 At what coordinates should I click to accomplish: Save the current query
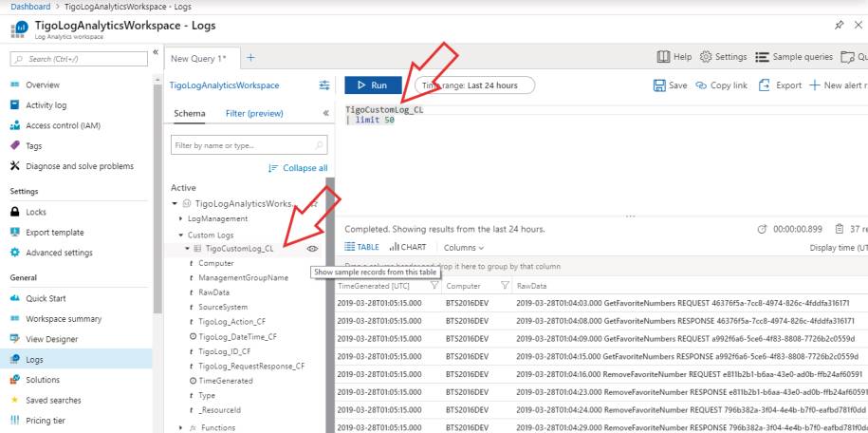(671, 85)
